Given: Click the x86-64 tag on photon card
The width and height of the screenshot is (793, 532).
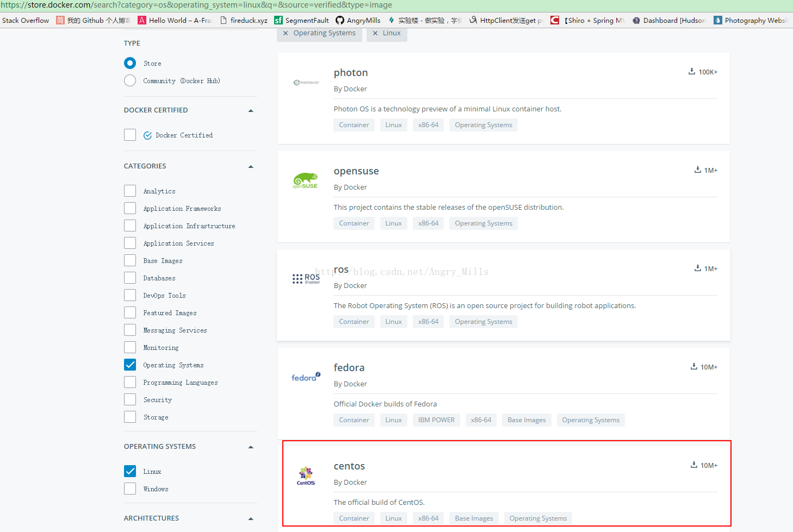Looking at the screenshot, I should pos(428,125).
